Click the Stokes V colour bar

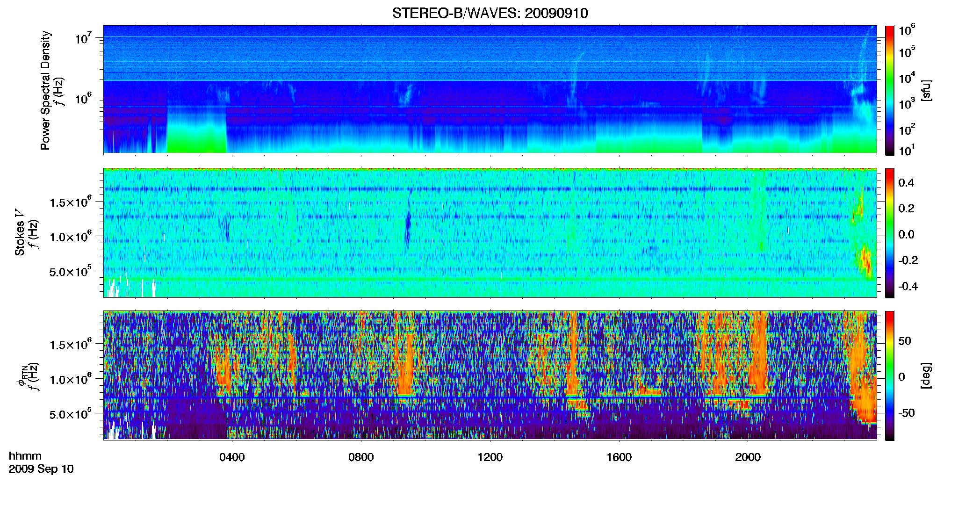coord(890,233)
